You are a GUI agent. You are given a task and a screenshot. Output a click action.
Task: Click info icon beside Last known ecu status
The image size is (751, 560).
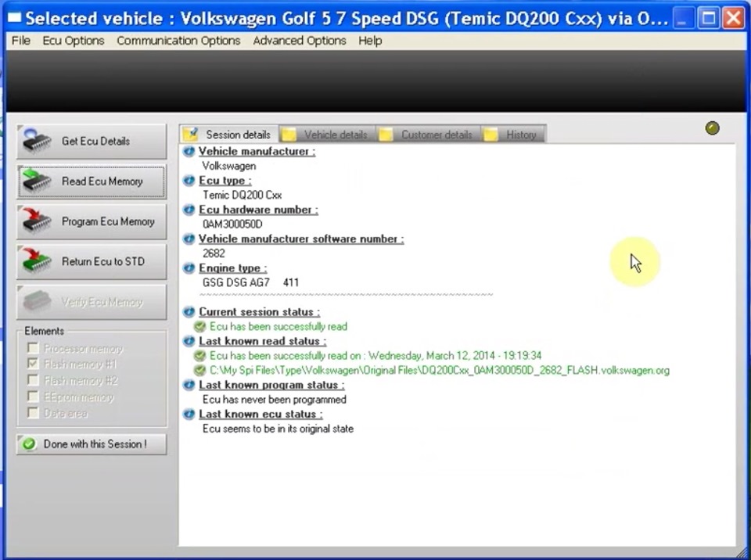click(189, 414)
